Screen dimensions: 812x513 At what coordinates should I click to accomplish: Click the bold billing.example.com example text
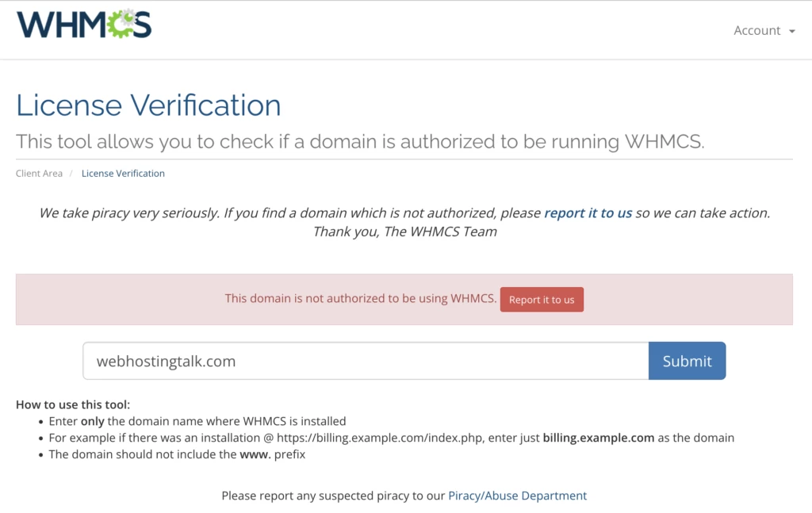(x=598, y=438)
